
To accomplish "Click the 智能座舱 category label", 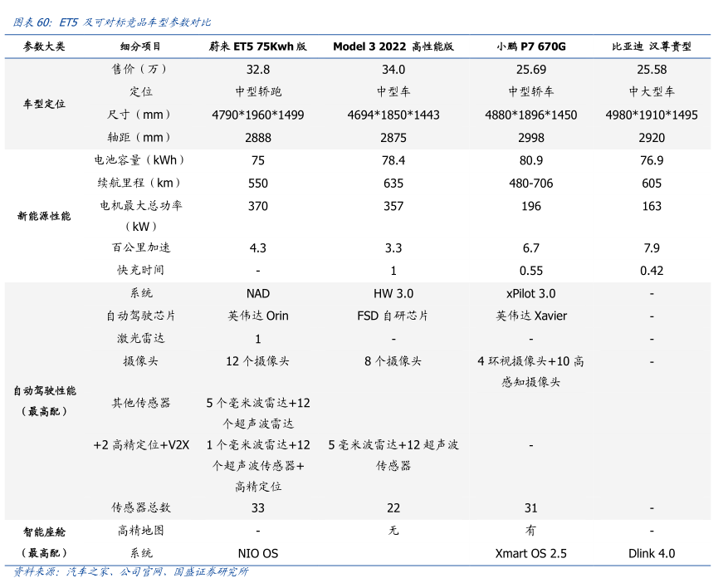I will 44,530.
